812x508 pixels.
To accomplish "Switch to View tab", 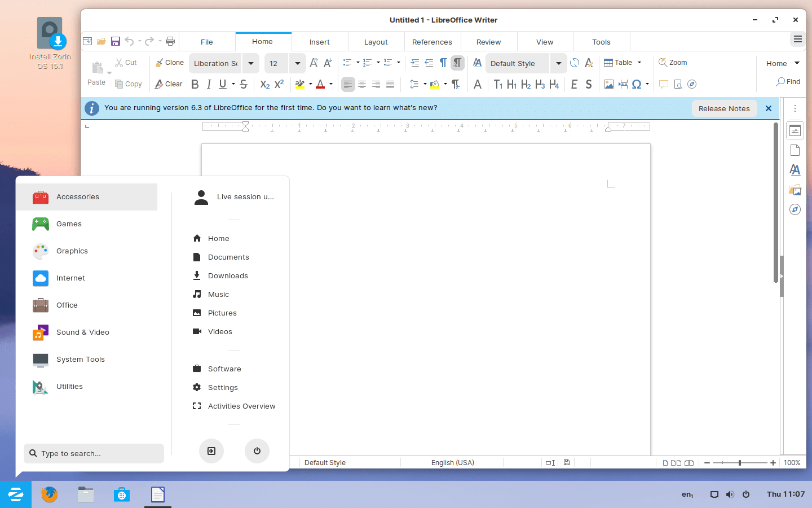I will (545, 42).
